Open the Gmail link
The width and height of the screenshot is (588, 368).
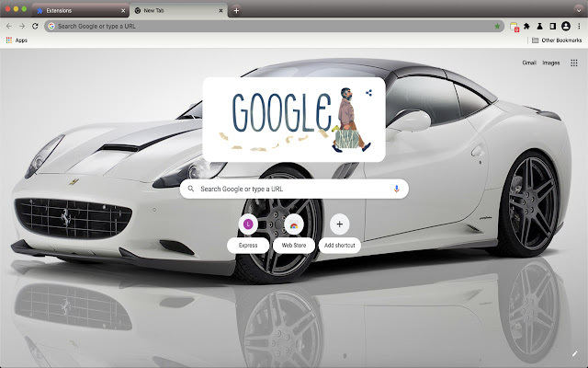pyautogui.click(x=529, y=63)
